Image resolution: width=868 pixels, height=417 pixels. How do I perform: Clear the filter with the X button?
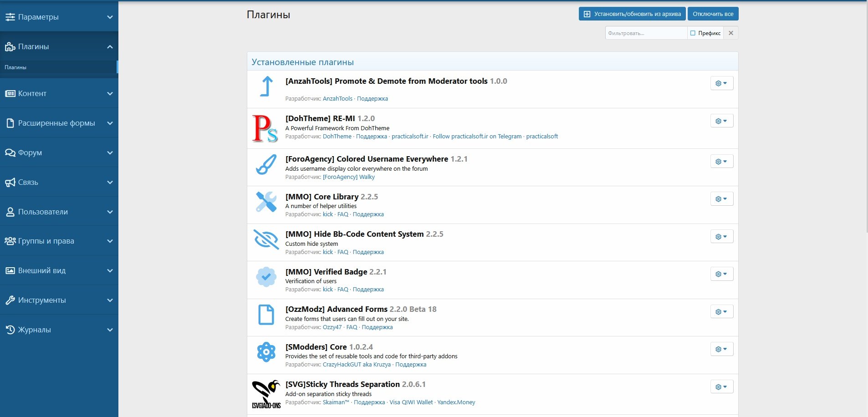[x=731, y=33]
